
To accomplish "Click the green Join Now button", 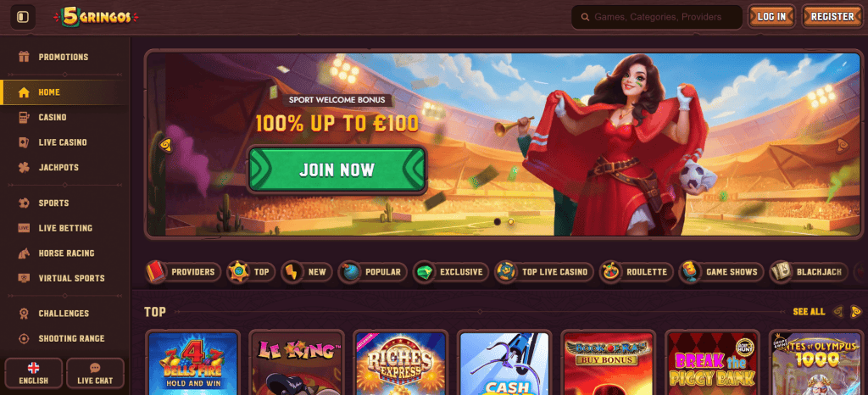I will [x=337, y=170].
